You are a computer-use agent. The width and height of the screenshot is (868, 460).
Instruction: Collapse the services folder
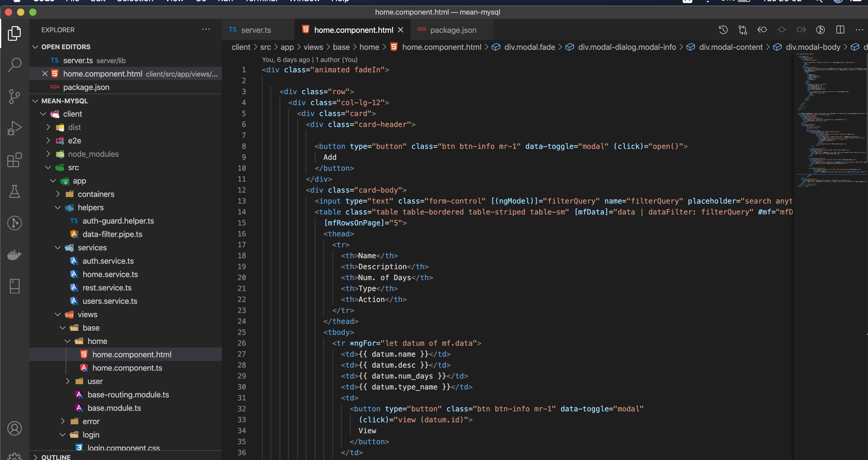(x=58, y=248)
